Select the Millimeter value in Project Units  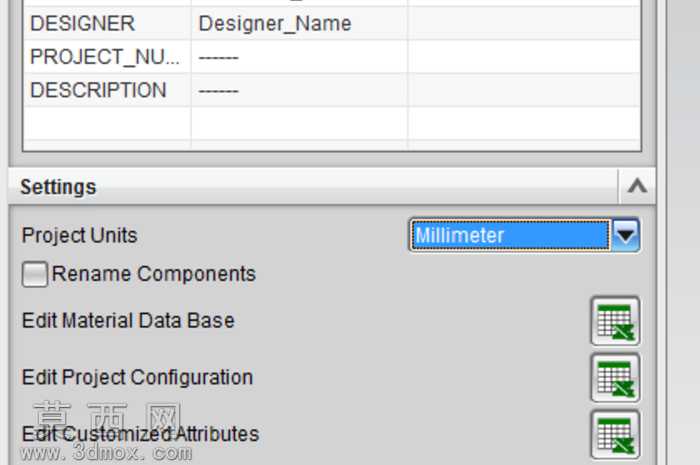(x=509, y=235)
